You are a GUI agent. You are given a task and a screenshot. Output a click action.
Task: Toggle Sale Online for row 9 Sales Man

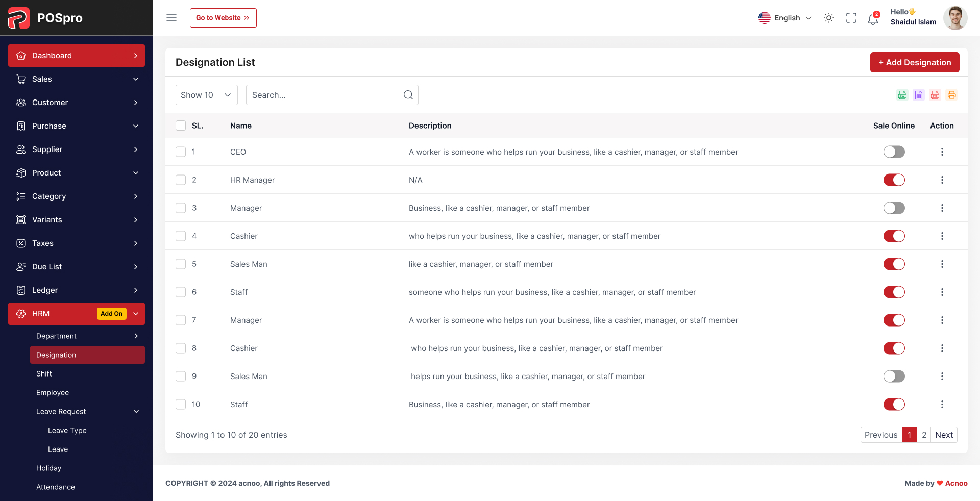(x=894, y=376)
